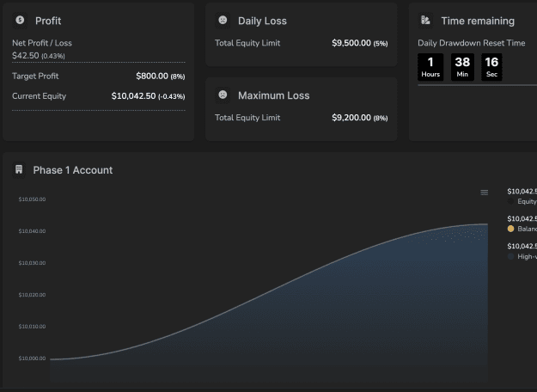The image size is (537, 392).
Task: Click Daily Drawdown Reset Time label
Action: pyautogui.click(x=471, y=43)
